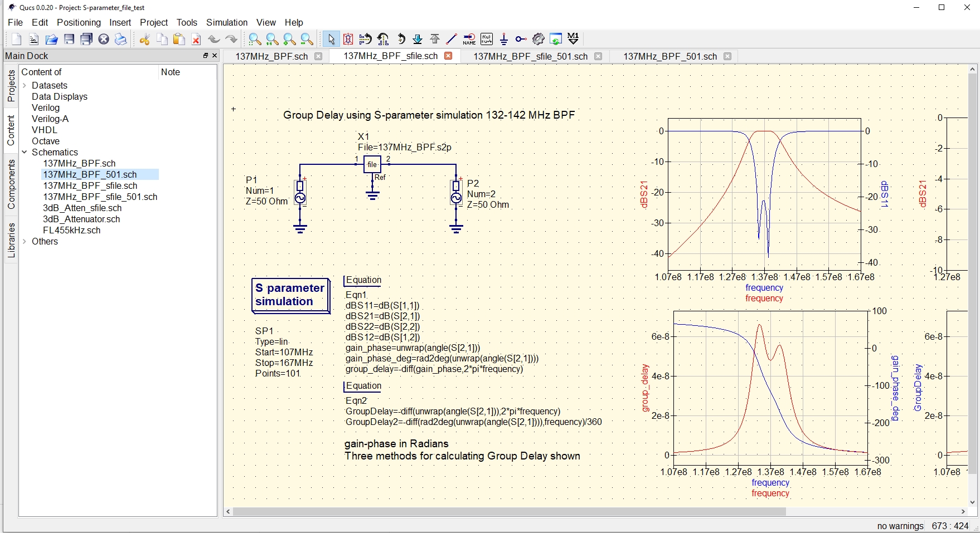This screenshot has width=980, height=533.
Task: Activate the wire insertion tool
Action: [452, 39]
